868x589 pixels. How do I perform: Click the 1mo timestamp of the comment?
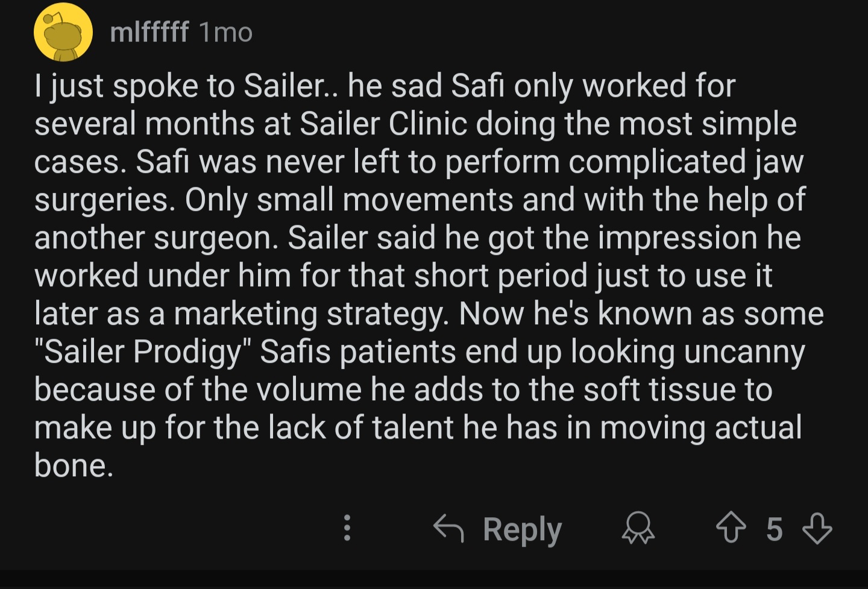[x=225, y=33]
